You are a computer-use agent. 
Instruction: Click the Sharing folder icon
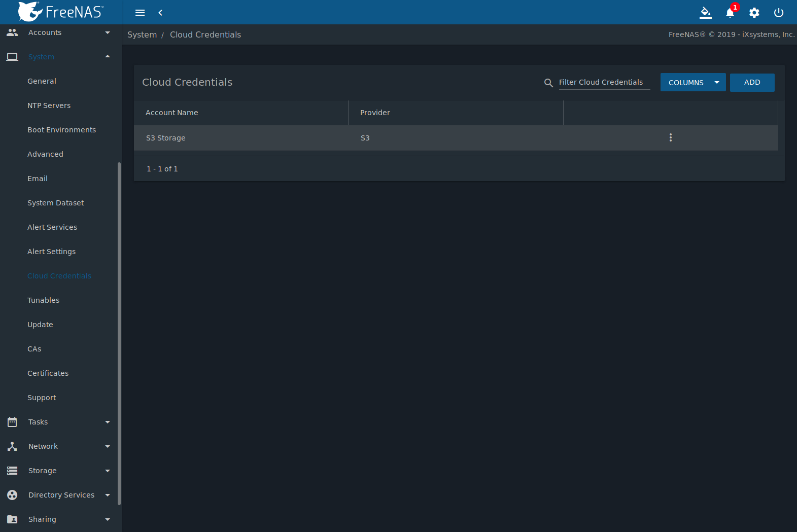click(x=12, y=519)
